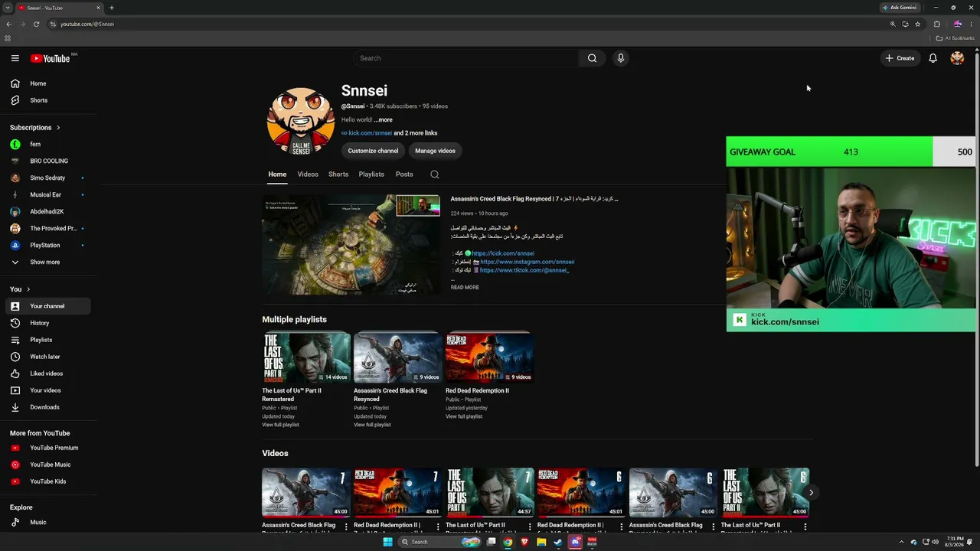Click the Customize channel button

374,151
